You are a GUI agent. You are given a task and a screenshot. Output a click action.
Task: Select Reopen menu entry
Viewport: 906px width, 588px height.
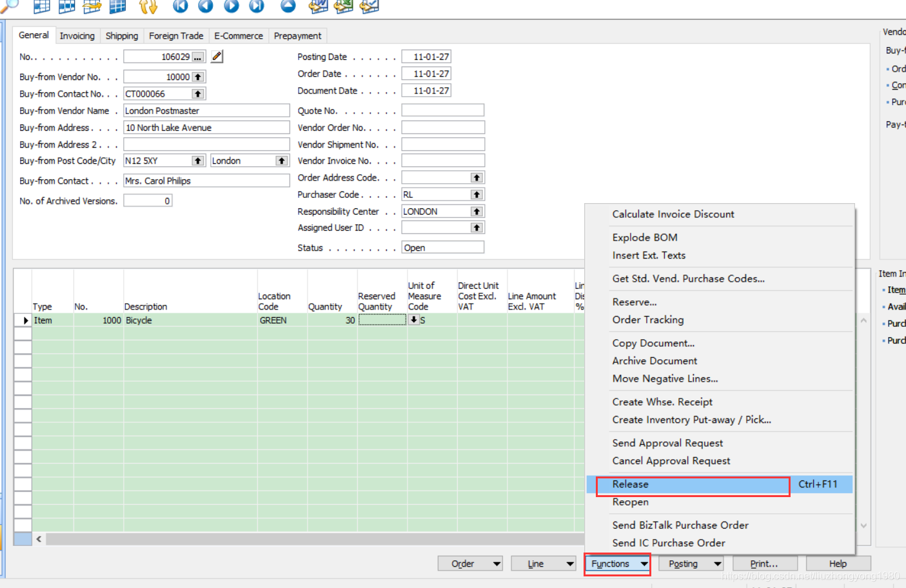720,502
